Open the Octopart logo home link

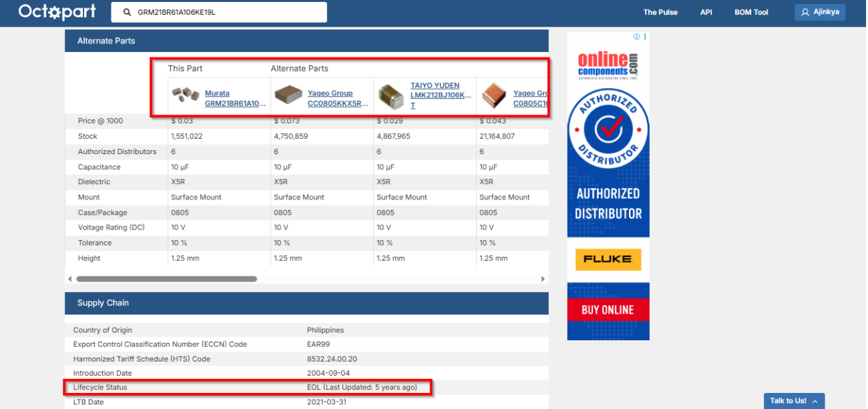[57, 11]
